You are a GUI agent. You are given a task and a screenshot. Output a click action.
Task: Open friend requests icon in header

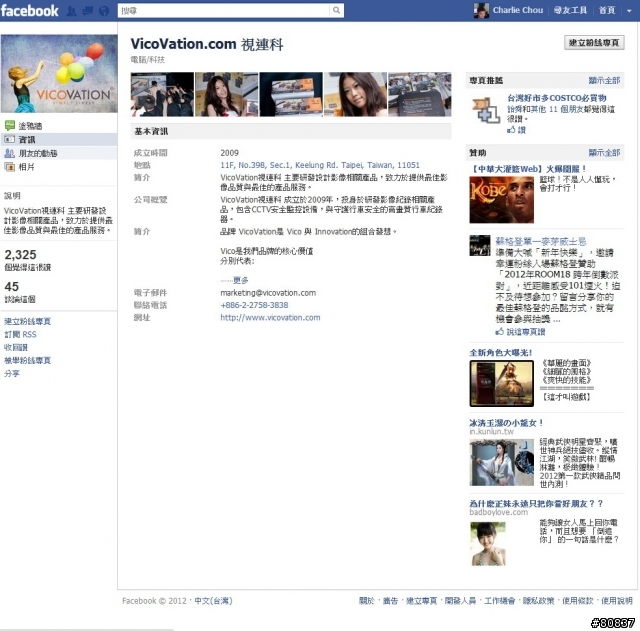tap(71, 11)
